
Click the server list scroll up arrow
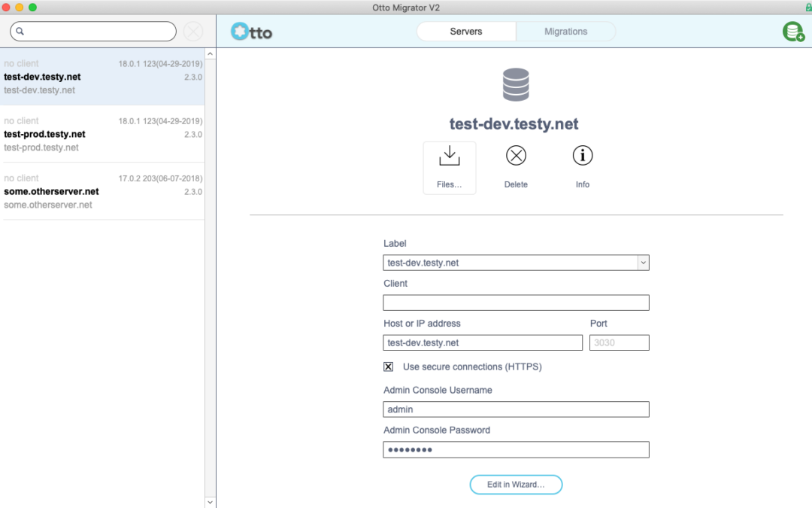coord(211,54)
